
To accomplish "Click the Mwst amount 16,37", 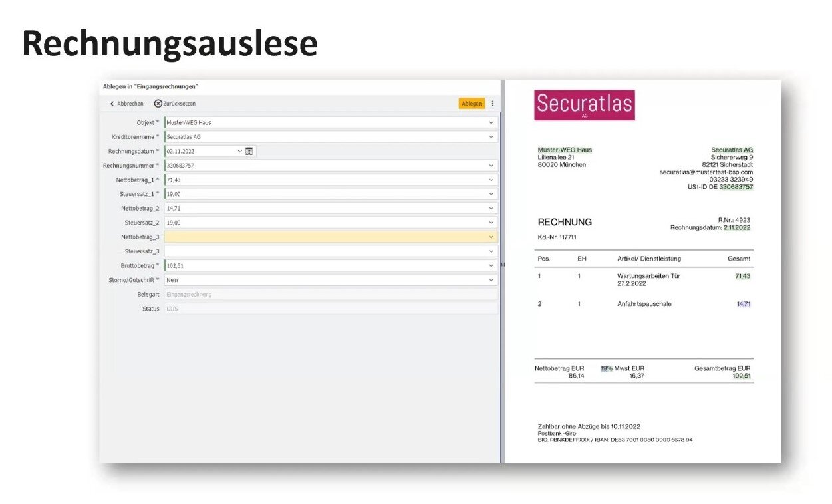I will tap(637, 376).
